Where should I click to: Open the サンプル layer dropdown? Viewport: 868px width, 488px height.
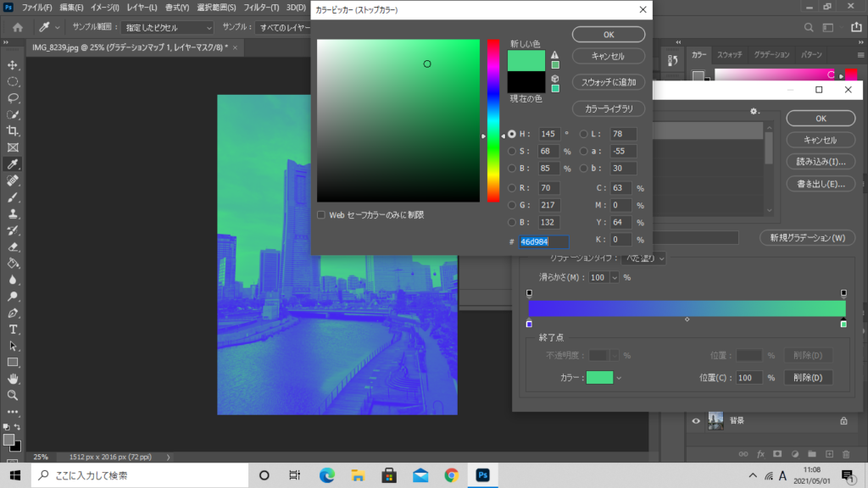pyautogui.click(x=285, y=28)
